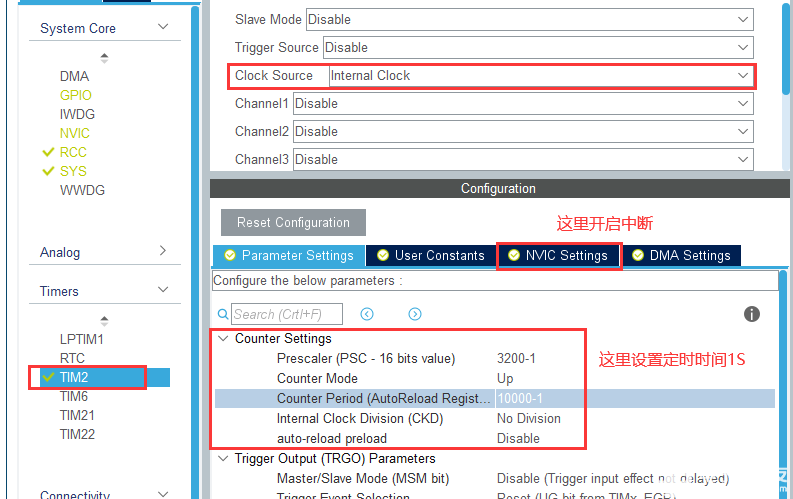Select GPIO in System Core list
This screenshot has width=793, height=499.
click(75, 95)
